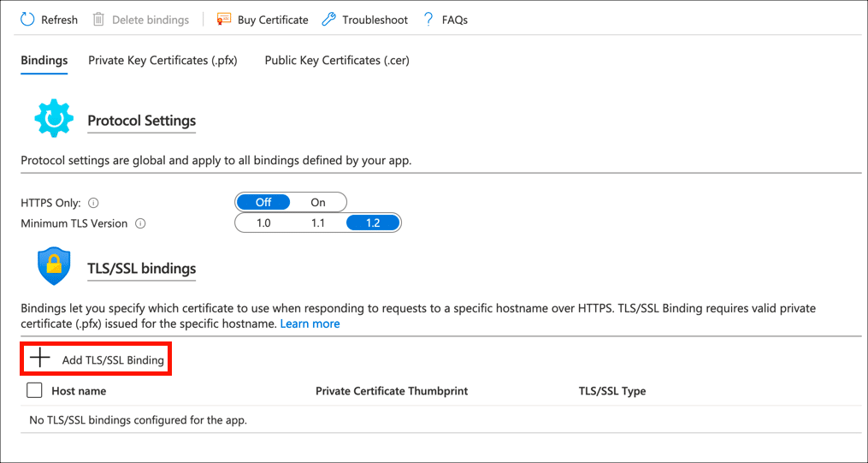
Task: Click the plus icon for adding binding
Action: click(40, 359)
